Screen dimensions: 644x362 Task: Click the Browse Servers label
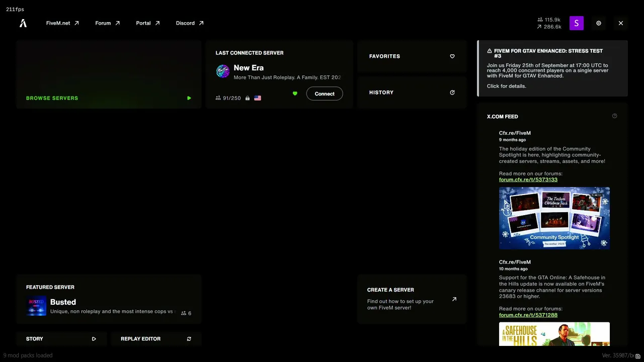52,98
